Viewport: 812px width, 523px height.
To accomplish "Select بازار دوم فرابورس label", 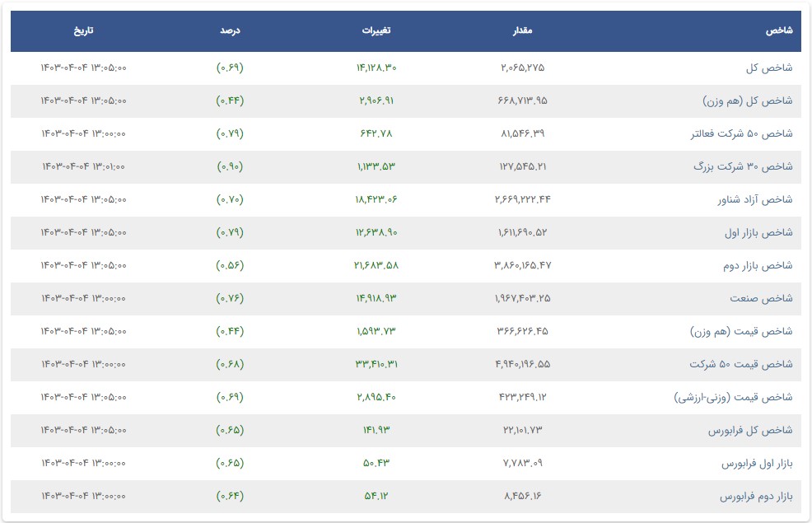I will point(756,497).
